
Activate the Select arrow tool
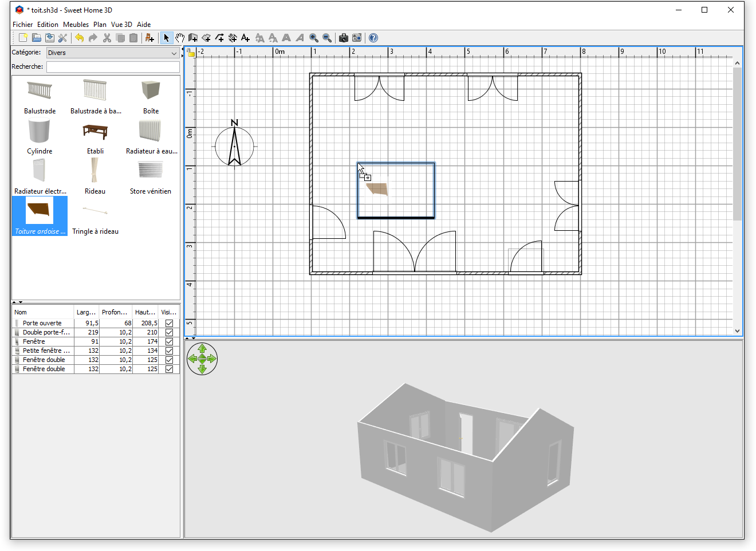(166, 38)
